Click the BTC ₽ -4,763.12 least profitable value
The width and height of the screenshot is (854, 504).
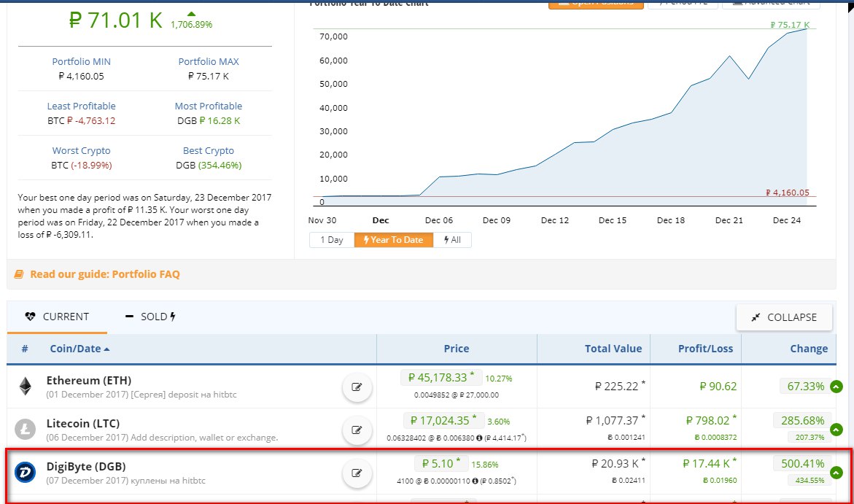81,120
